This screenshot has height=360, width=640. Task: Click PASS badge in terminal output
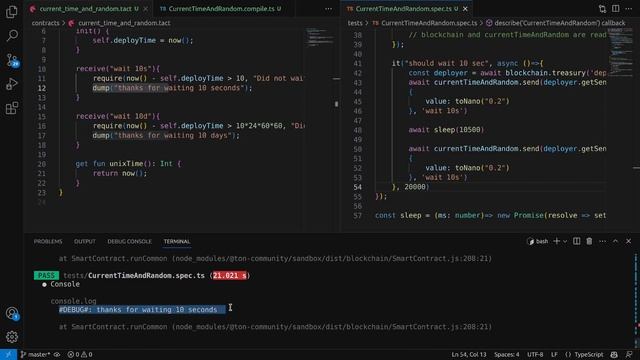point(46,276)
